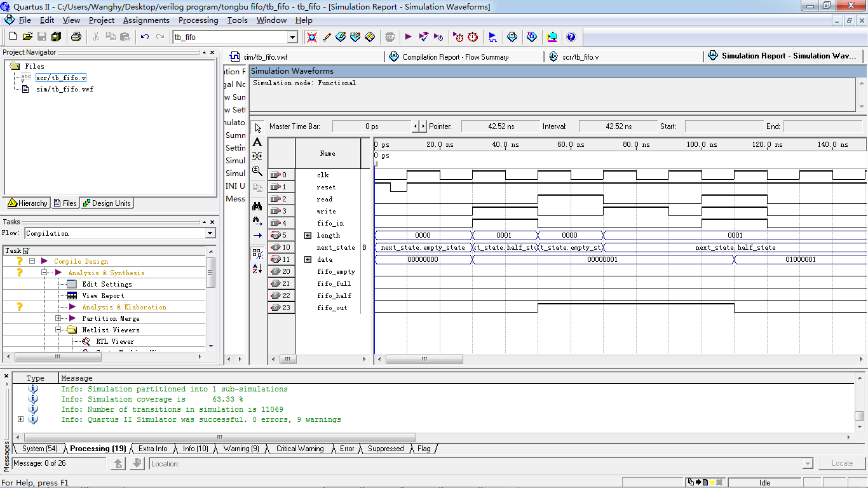Open the Processing menu

tap(198, 20)
